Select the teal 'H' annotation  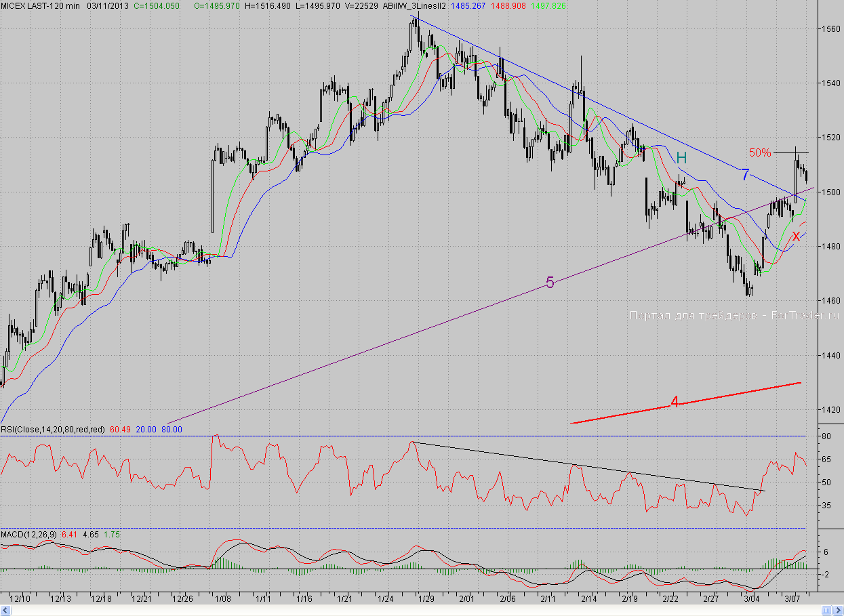tap(681, 158)
